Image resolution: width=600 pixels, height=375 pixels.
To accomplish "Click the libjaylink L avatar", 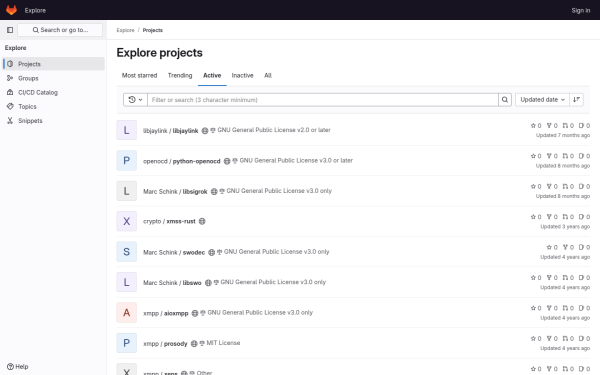I will point(127,130).
